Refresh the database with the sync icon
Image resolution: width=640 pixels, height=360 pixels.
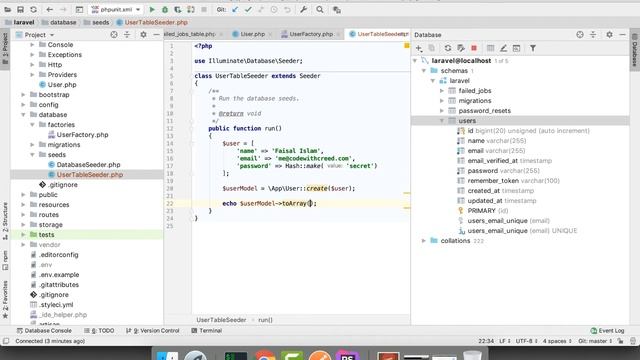click(x=448, y=48)
